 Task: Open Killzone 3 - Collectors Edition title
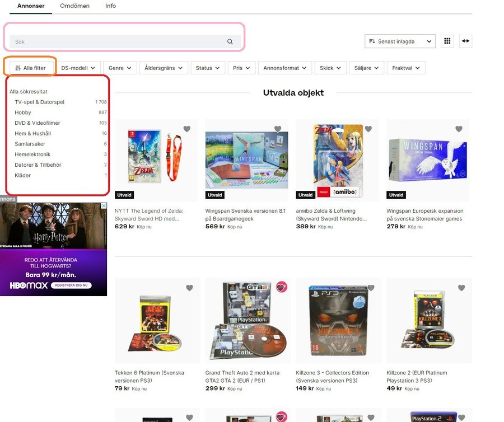pos(332,377)
